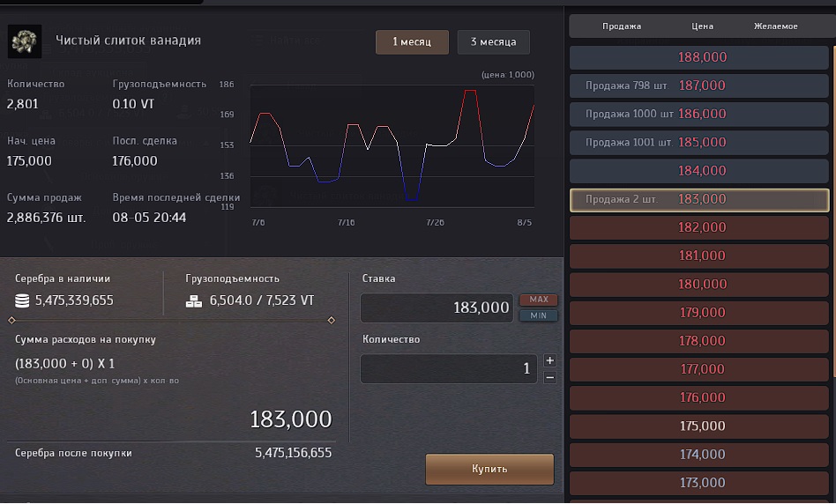836x504 pixels.
Task: Select the 187,000 row with 798 шт.
Action: tap(700, 85)
